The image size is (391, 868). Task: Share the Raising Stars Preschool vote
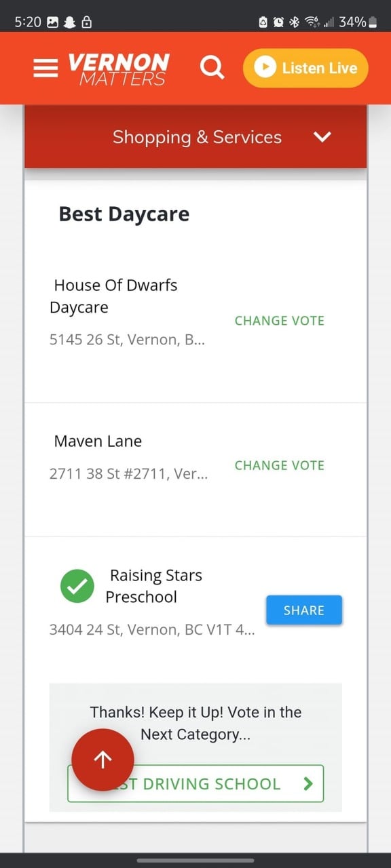pos(304,610)
